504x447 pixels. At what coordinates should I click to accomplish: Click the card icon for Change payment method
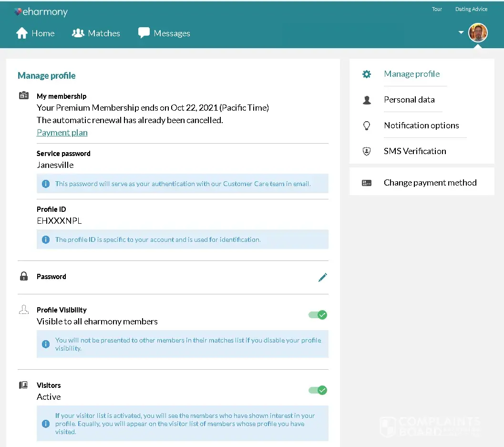[366, 183]
